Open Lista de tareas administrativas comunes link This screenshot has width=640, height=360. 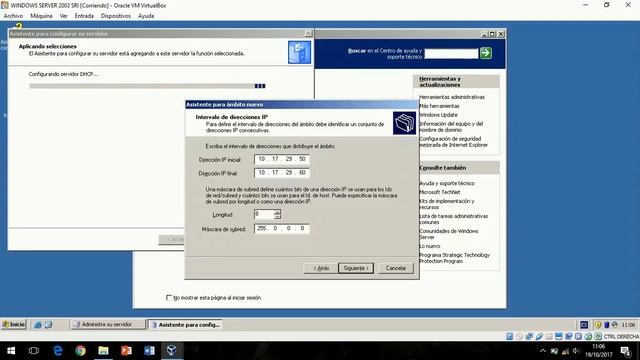(x=453, y=219)
